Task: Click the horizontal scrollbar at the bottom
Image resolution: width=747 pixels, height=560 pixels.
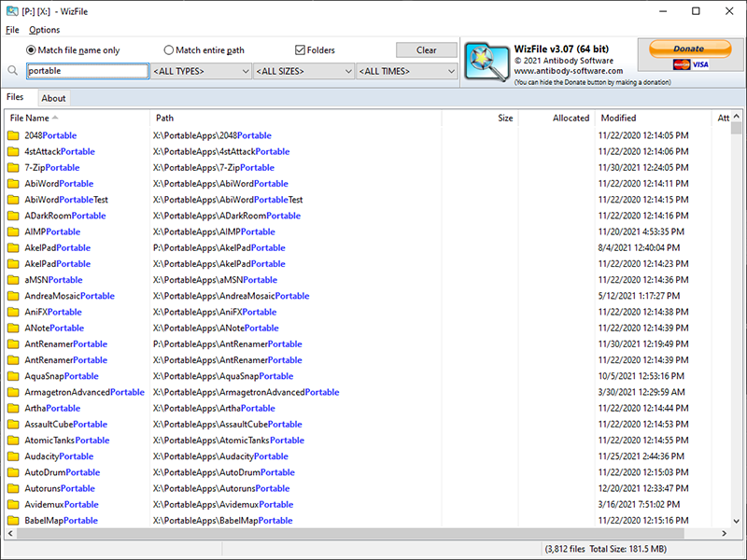Action: [x=364, y=533]
